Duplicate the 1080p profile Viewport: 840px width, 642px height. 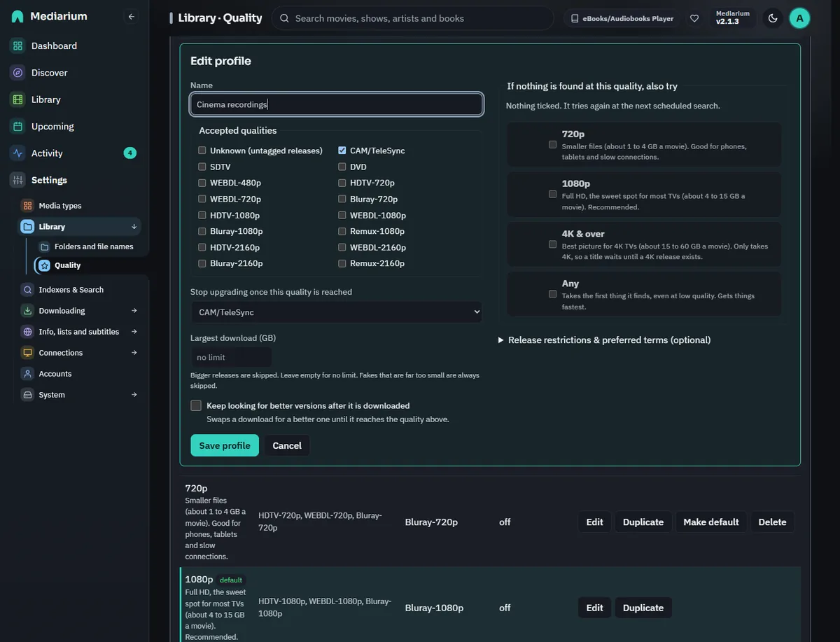pos(643,608)
